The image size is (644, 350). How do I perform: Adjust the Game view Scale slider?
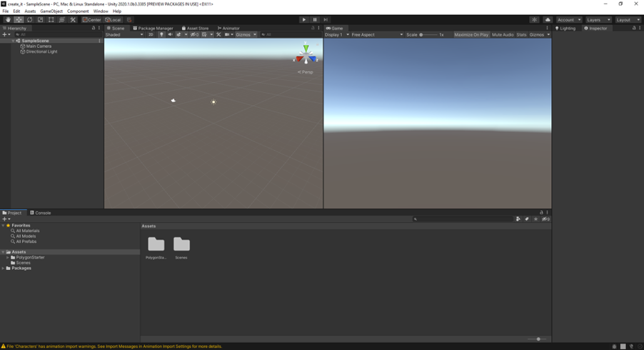(428, 35)
